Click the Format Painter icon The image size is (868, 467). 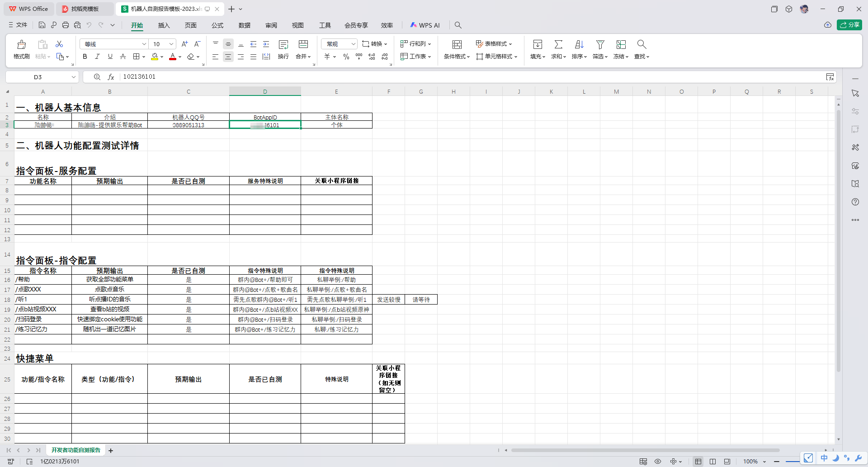pyautogui.click(x=21, y=45)
